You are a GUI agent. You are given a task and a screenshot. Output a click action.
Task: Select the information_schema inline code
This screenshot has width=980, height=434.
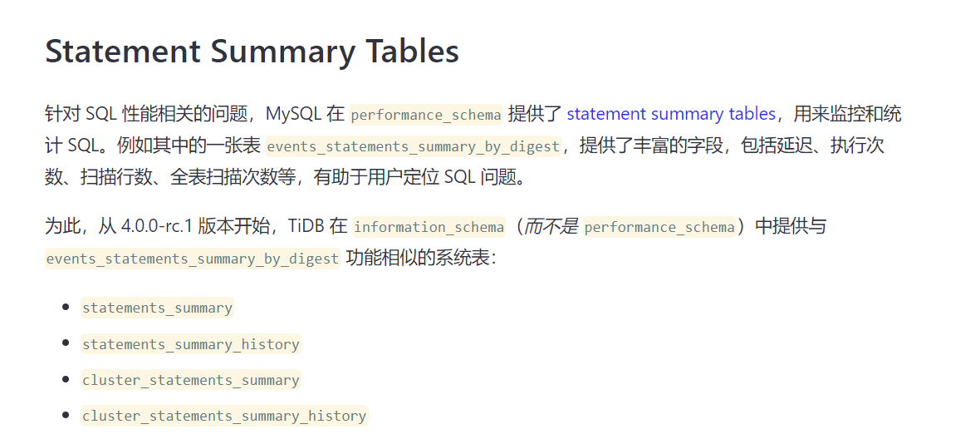pos(428,227)
